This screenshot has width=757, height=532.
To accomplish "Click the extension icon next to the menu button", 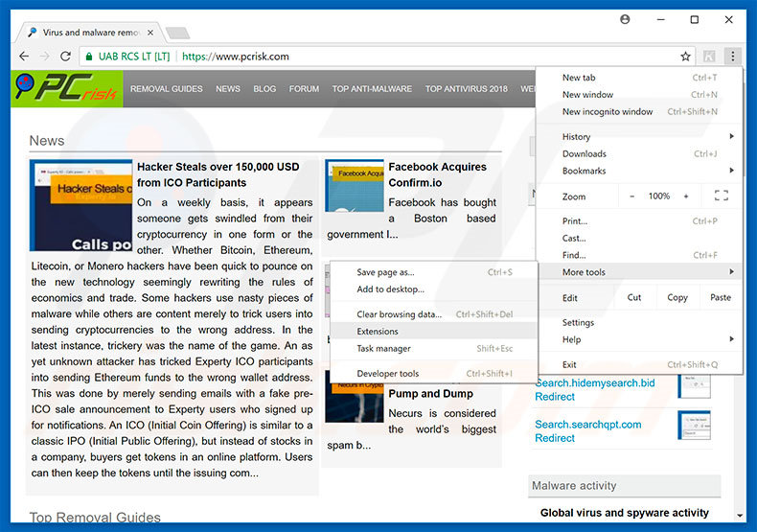I will (709, 57).
